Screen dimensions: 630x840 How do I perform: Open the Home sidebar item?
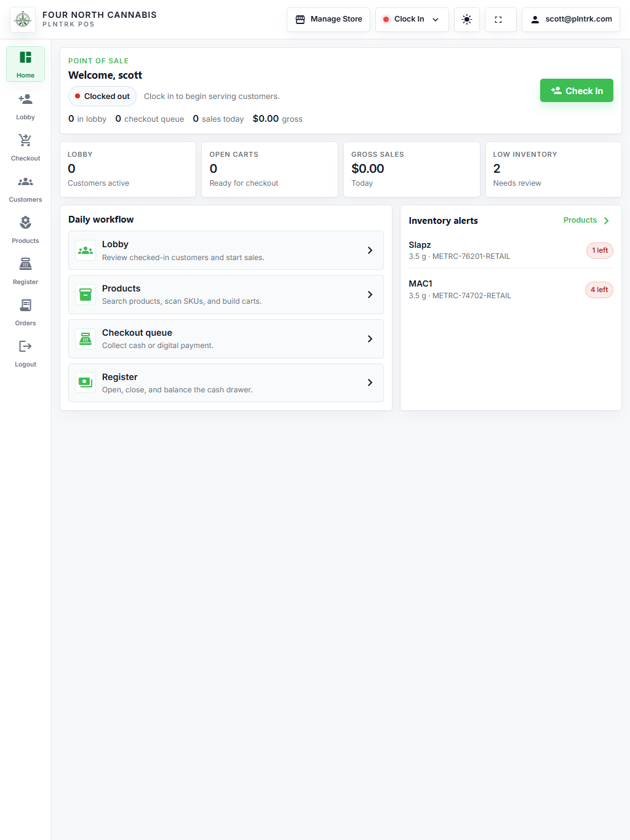coord(25,64)
